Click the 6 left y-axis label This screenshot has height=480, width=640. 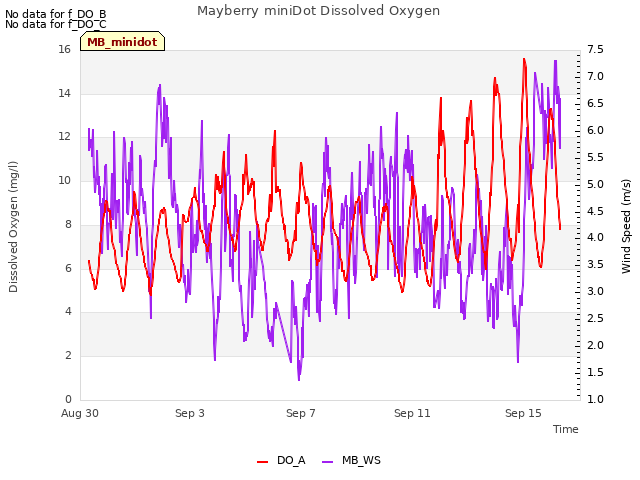(x=68, y=268)
